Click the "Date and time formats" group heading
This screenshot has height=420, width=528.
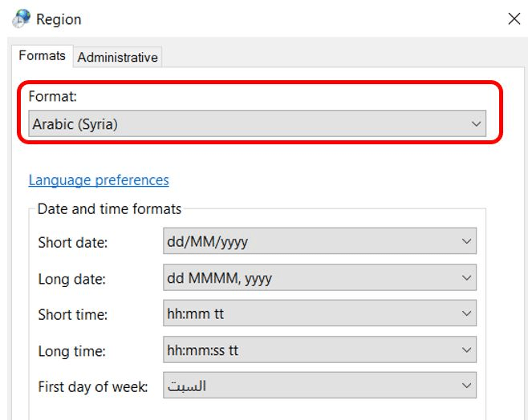tap(110, 209)
